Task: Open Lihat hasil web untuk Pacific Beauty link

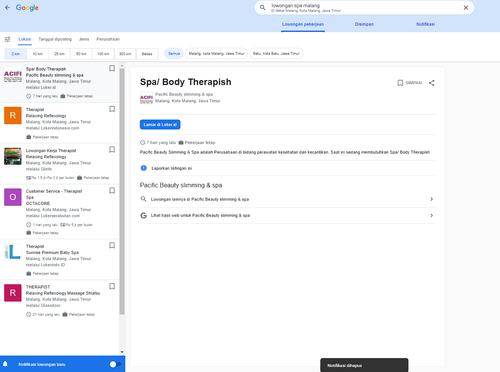Action: click(287, 216)
